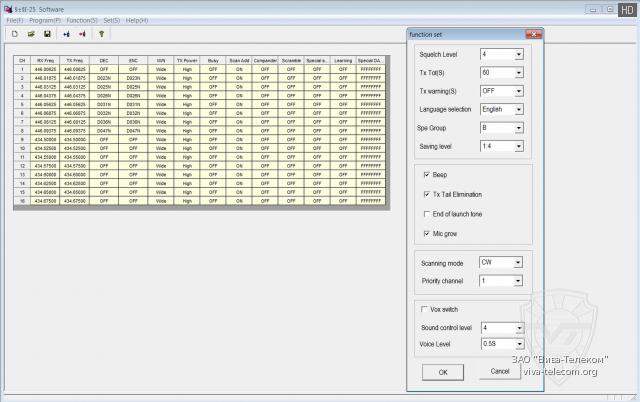The width and height of the screenshot is (640, 402).
Task: Select channel 8 DEC cell D047N
Action: click(104, 131)
